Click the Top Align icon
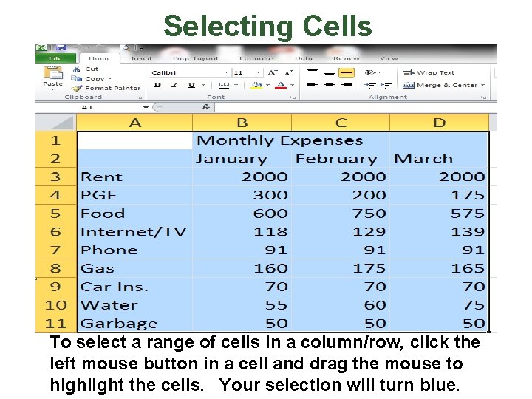 tap(312, 72)
